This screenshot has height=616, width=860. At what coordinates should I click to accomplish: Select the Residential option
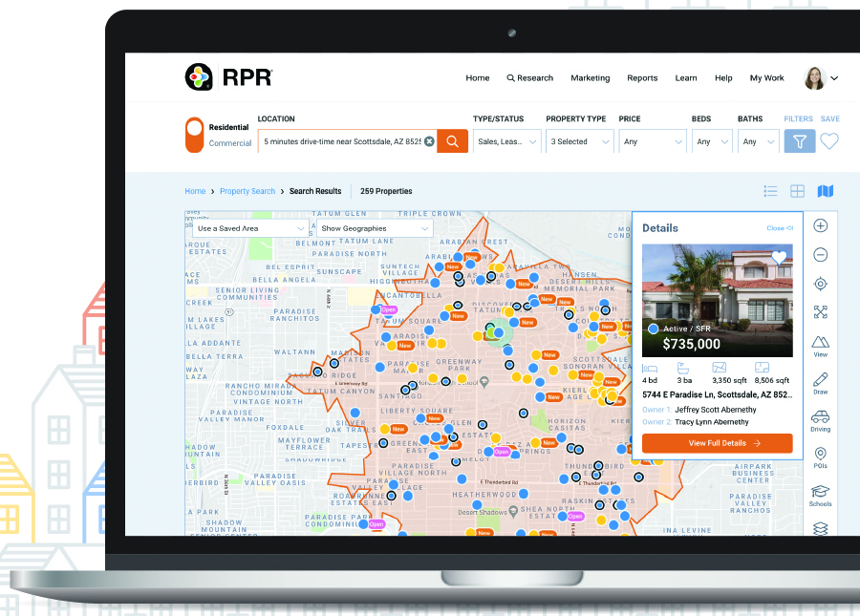point(228,127)
